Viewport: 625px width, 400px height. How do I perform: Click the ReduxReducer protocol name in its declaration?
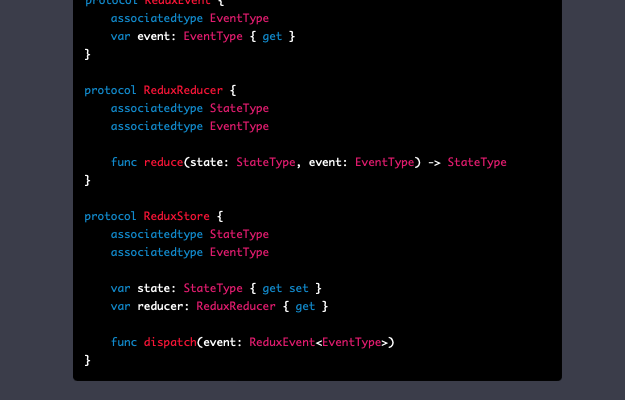183,90
